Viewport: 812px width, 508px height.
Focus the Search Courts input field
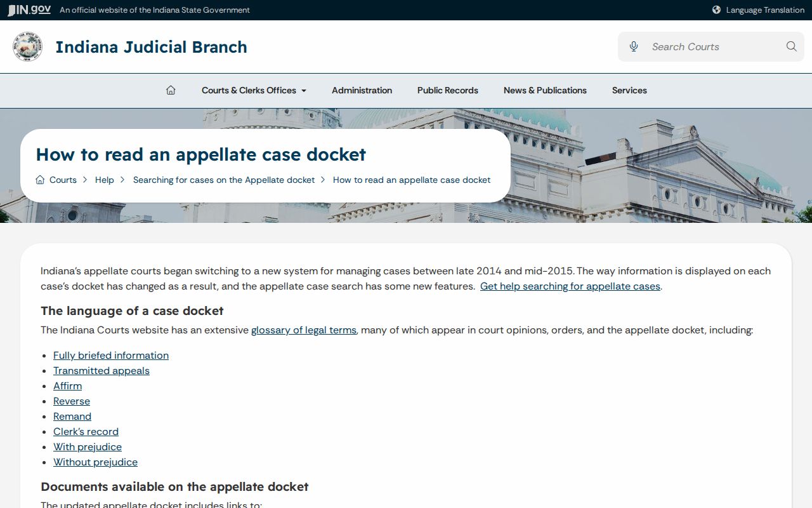pyautogui.click(x=710, y=46)
